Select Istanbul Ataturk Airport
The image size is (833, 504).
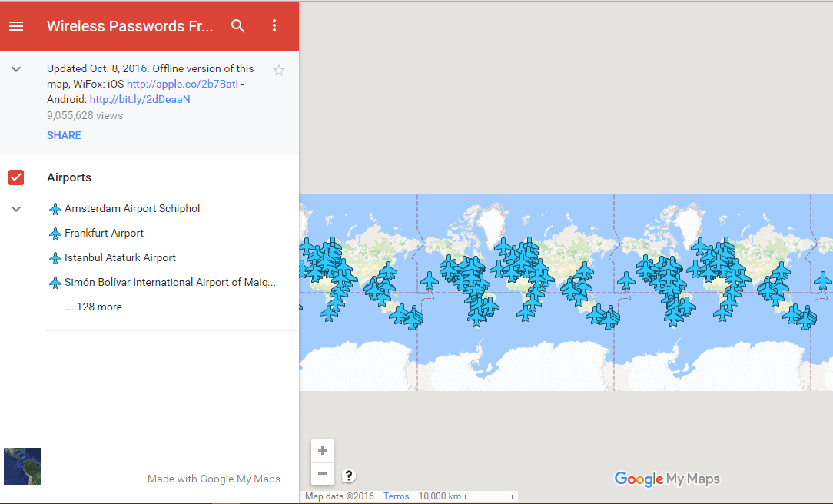tap(120, 257)
